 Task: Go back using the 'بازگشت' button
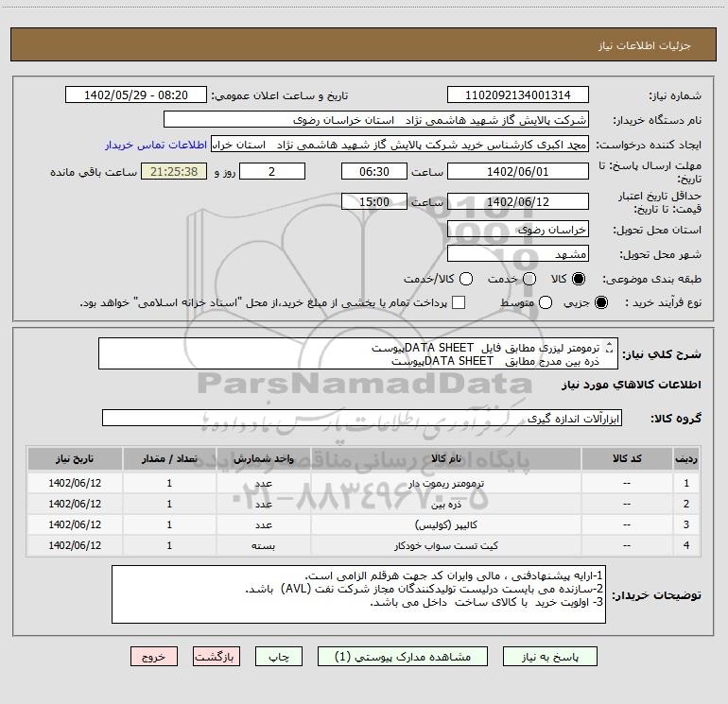pyautogui.click(x=216, y=656)
